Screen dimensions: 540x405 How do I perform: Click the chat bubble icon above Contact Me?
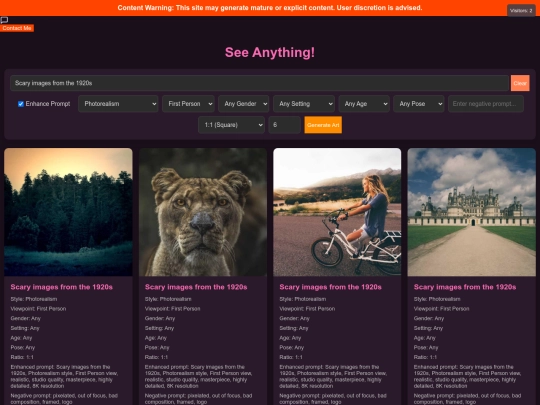tap(4, 20)
